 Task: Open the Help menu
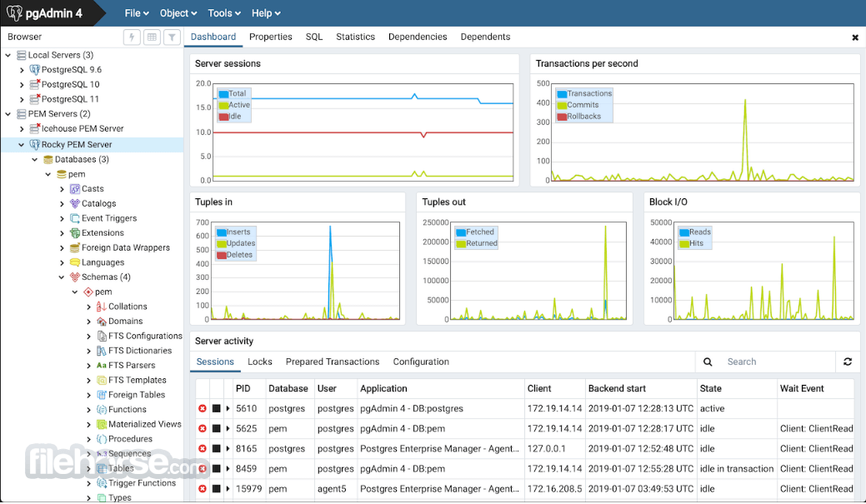point(266,13)
